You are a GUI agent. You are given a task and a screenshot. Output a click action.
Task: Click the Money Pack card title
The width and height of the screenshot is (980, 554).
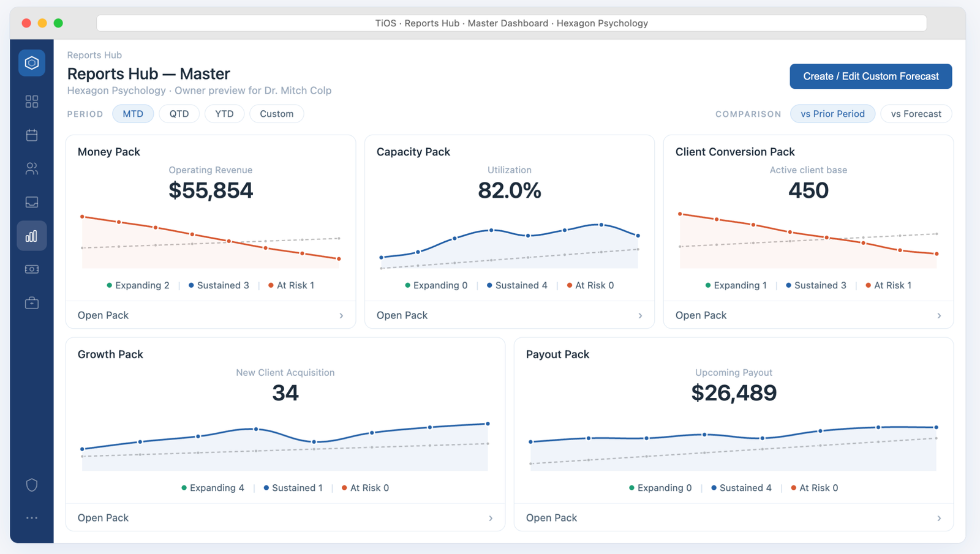(x=109, y=152)
